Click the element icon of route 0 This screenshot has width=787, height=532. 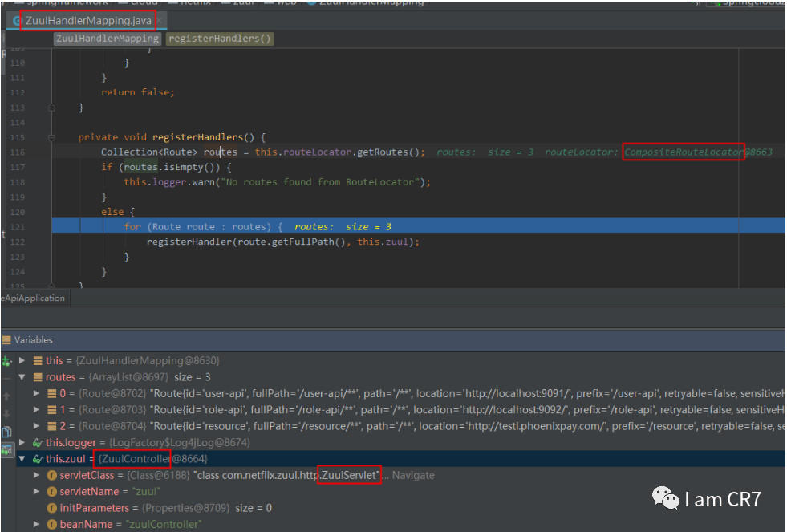coord(51,393)
